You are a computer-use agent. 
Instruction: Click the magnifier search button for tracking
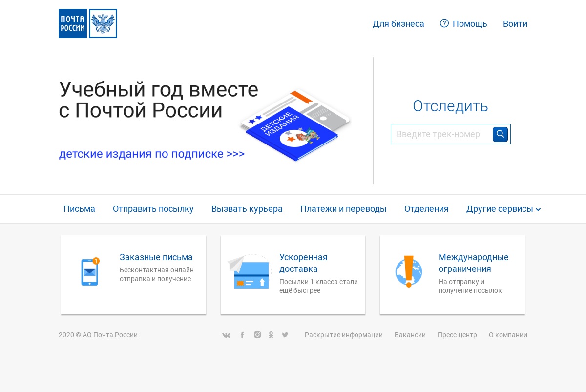pyautogui.click(x=500, y=134)
